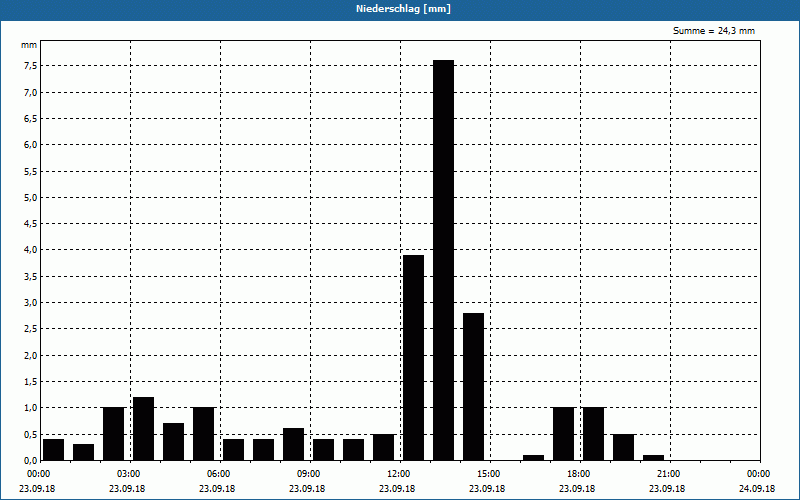This screenshot has width=800, height=500.
Task: Click the 1,2 mm bar right after 03:00
Action: (143, 429)
